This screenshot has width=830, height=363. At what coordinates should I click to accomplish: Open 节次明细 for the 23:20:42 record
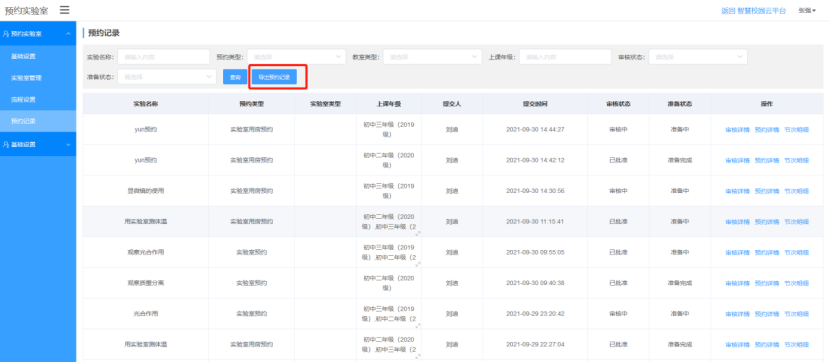coord(796,313)
